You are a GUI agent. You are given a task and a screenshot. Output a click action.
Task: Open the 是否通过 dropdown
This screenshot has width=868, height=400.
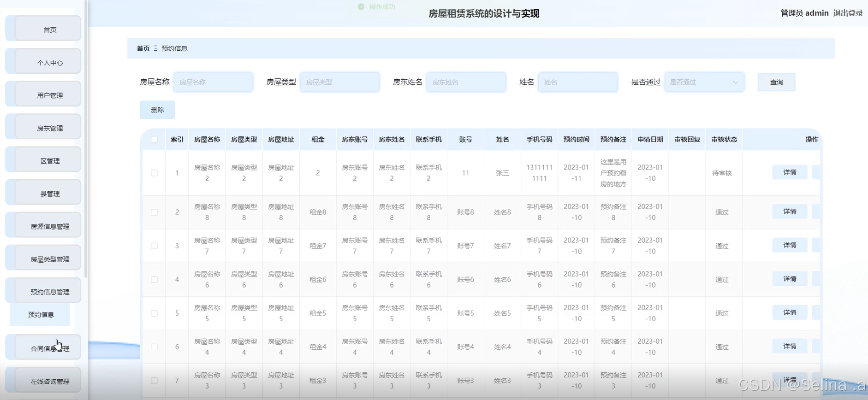tap(704, 82)
